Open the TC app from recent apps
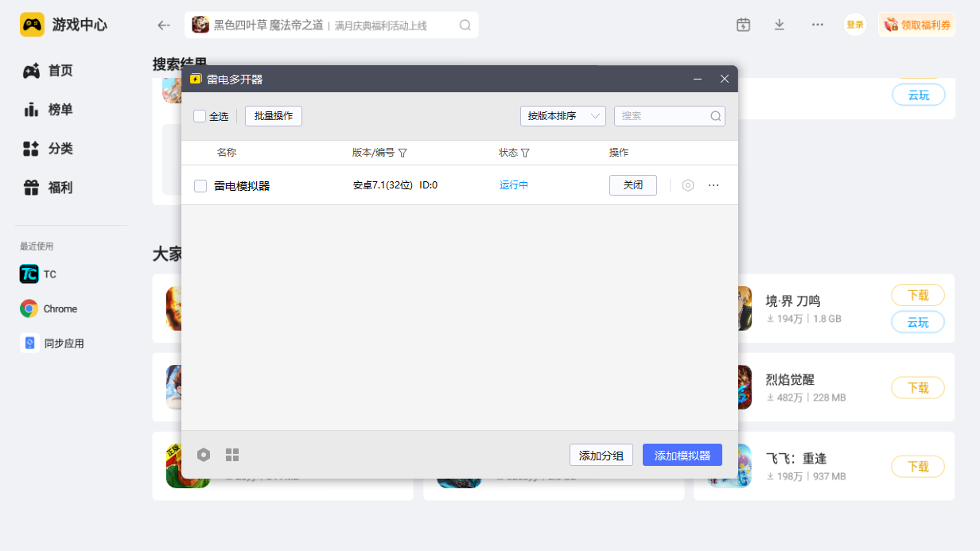 tap(39, 274)
